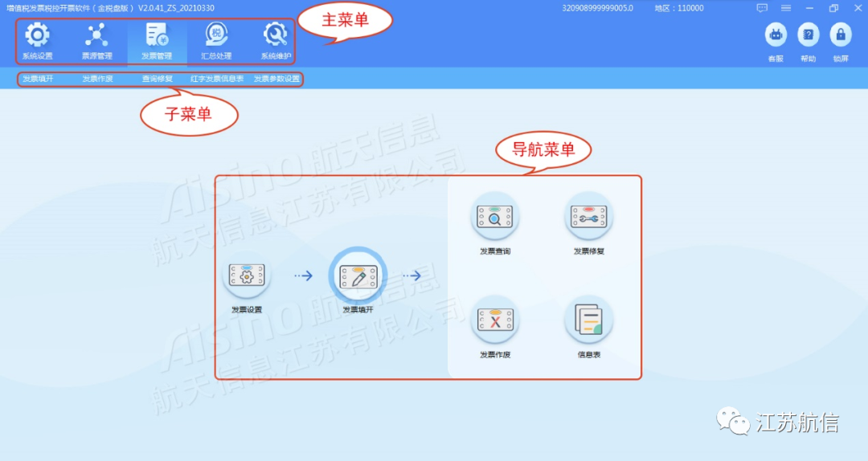Open the 发票填开 submenu item
Screen dimensions: 868x461
(x=38, y=79)
